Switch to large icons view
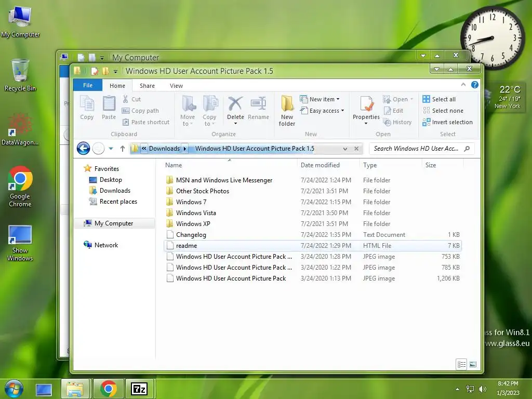 point(473,364)
